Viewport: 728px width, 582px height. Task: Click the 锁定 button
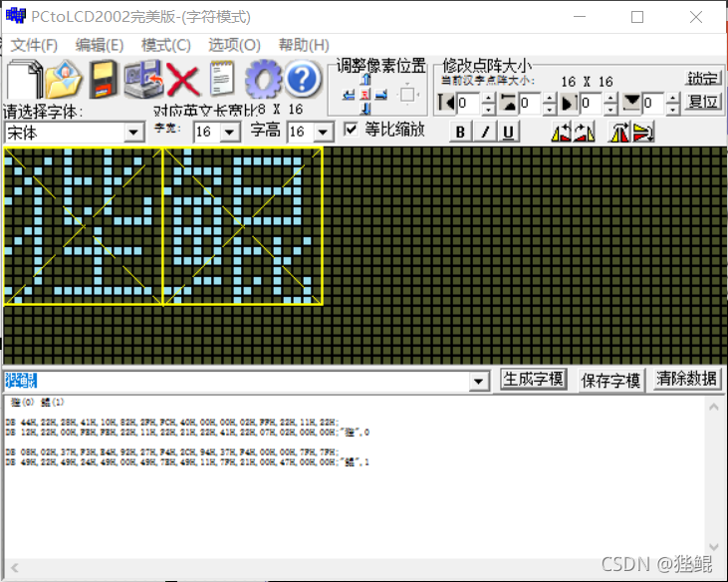tap(703, 78)
